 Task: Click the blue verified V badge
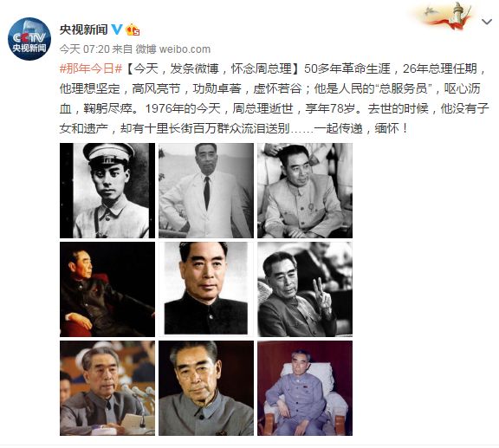[117, 29]
